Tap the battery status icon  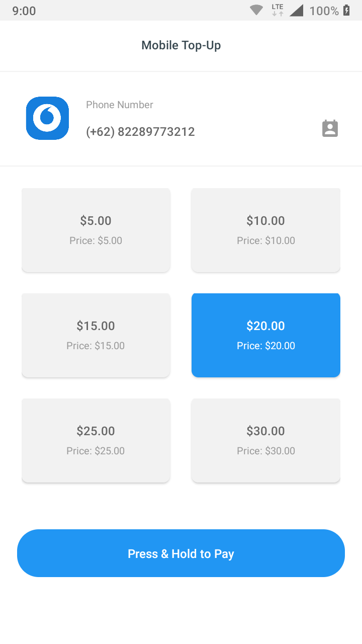pyautogui.click(x=346, y=10)
